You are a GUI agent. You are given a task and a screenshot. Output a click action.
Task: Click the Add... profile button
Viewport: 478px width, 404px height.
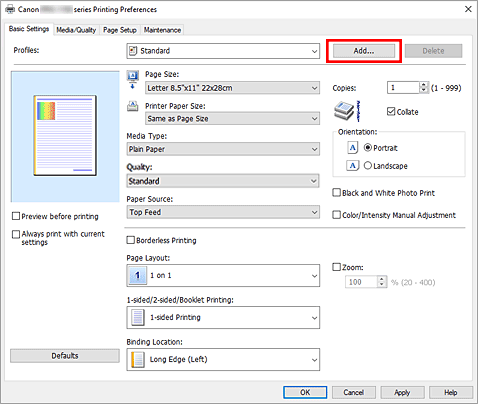[x=364, y=51]
